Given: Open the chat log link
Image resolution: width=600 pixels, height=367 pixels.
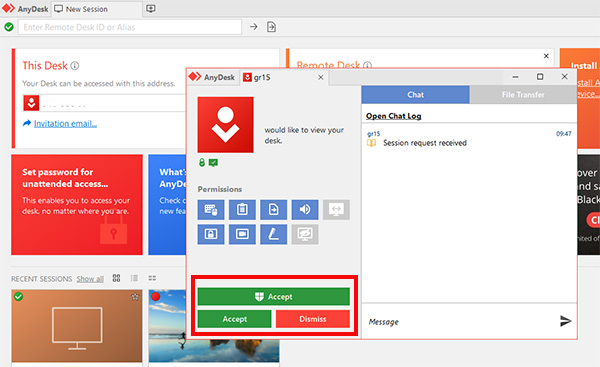Looking at the screenshot, I should click(x=393, y=116).
